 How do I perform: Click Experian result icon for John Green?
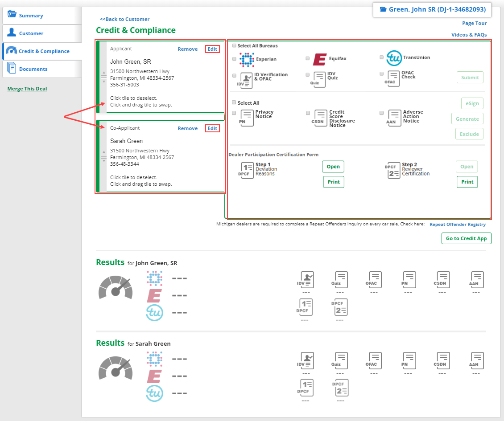click(x=155, y=278)
